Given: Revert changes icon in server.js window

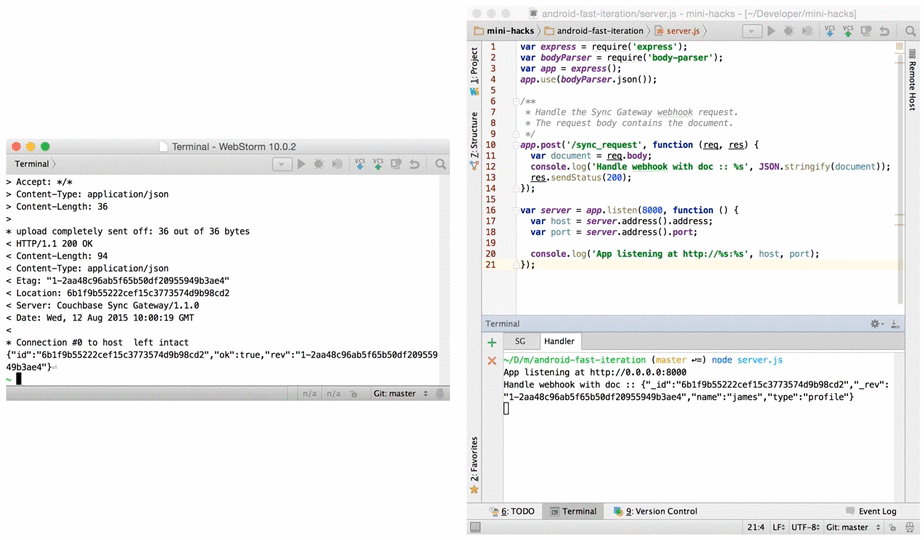Looking at the screenshot, I should pos(885,31).
